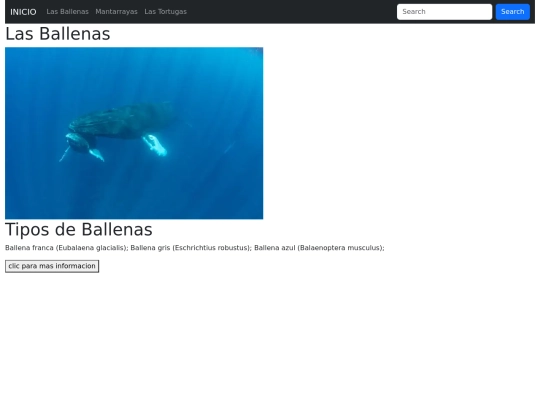Open the Mantarrayas nav link

point(116,12)
